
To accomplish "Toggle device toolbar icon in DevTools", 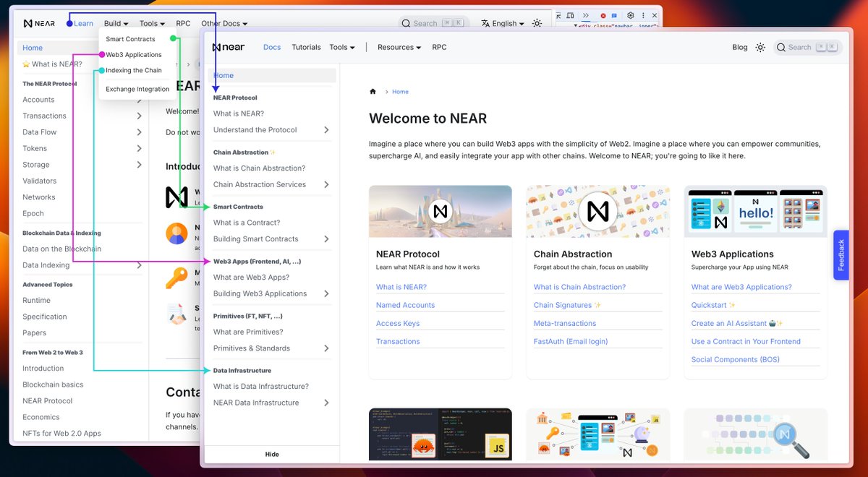I will tap(571, 15).
